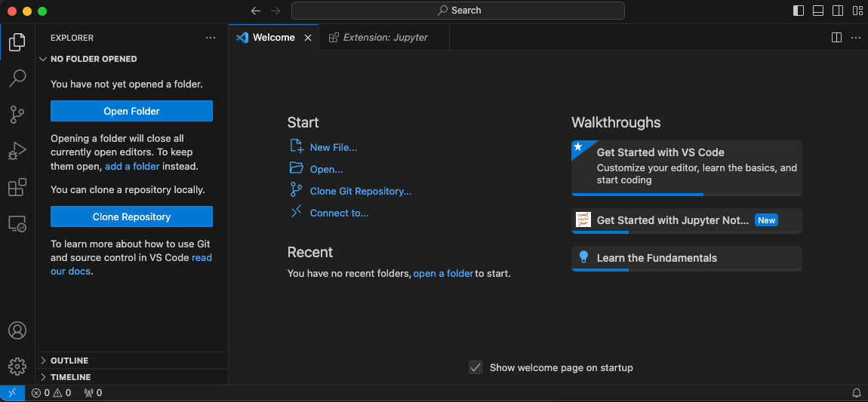Image resolution: width=868 pixels, height=402 pixels.
Task: Click New File... on Welcome page
Action: (x=334, y=148)
